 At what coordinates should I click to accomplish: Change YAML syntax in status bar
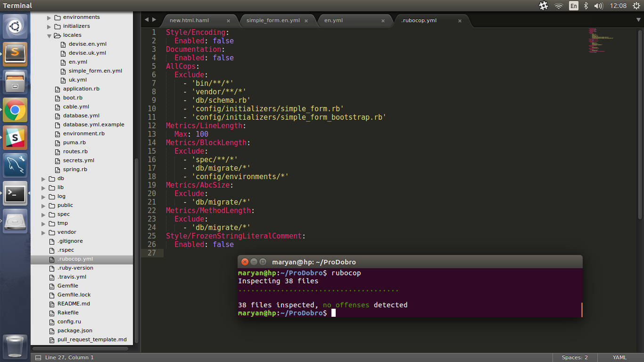click(619, 357)
